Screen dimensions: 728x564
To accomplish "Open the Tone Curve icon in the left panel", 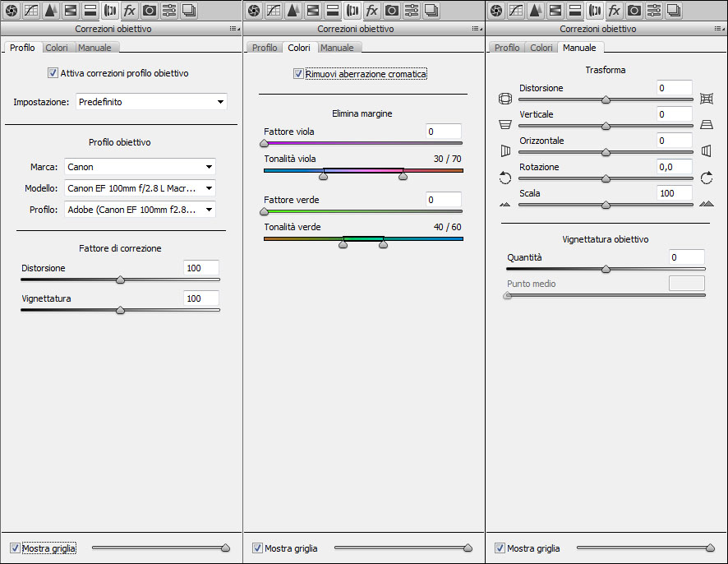I will click(x=30, y=11).
